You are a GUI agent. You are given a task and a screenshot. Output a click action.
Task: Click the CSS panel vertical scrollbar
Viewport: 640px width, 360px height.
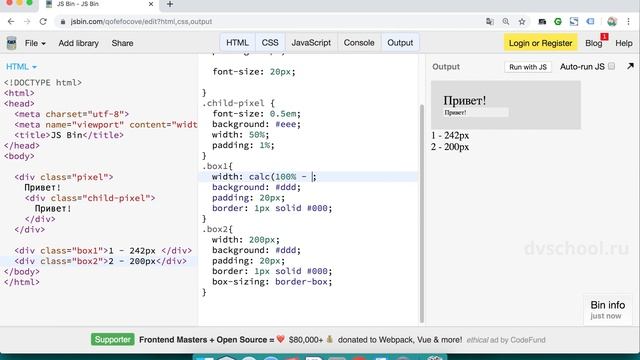422,213
